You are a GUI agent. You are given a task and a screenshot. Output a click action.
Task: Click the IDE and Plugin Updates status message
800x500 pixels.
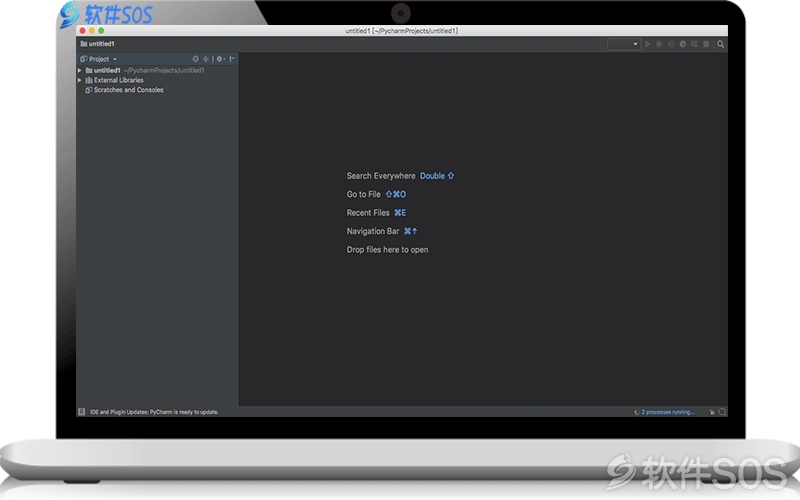click(x=154, y=412)
